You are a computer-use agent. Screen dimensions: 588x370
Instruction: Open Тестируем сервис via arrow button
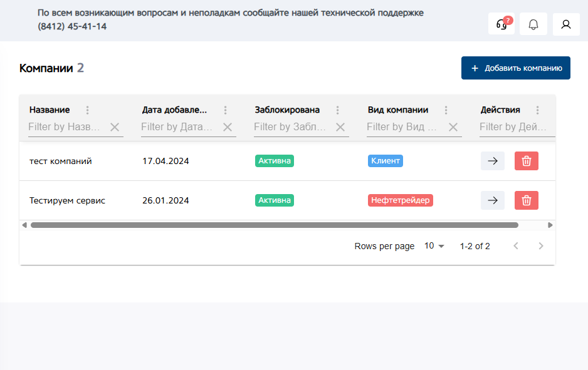coord(492,200)
